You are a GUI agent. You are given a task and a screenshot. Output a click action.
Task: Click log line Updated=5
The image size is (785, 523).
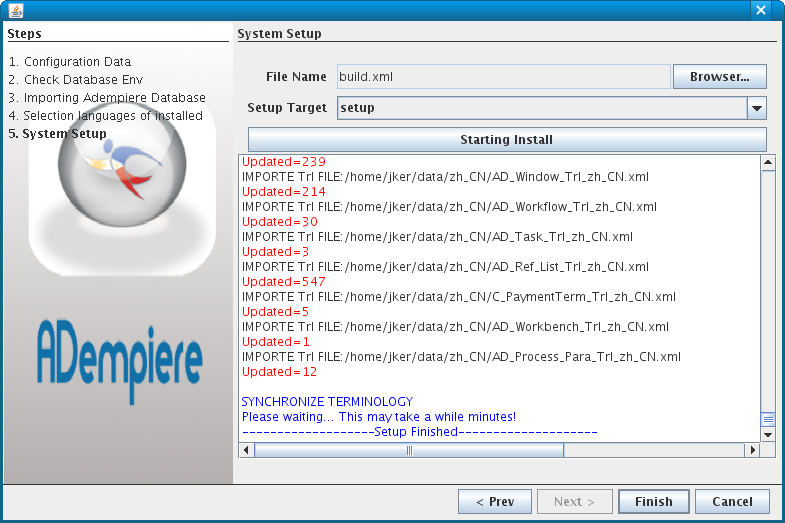point(275,312)
